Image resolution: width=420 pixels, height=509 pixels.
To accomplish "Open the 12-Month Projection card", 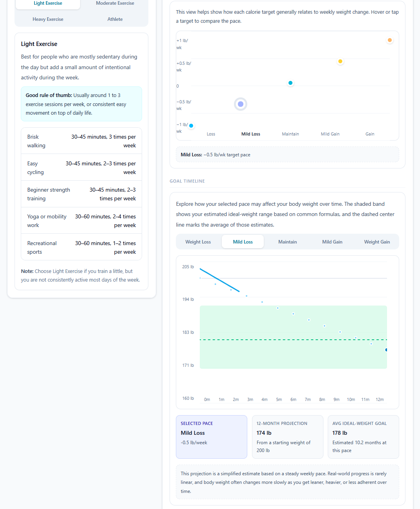I will (287, 437).
